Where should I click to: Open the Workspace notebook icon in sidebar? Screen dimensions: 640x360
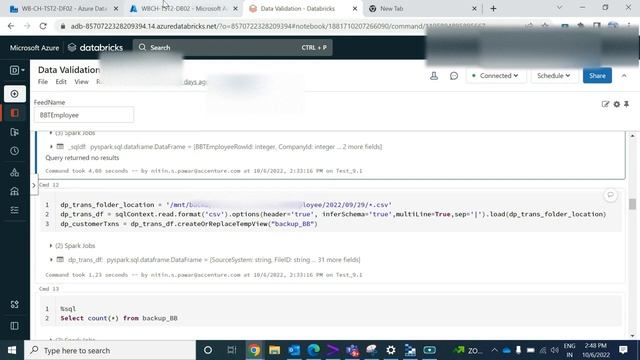[x=15, y=113]
